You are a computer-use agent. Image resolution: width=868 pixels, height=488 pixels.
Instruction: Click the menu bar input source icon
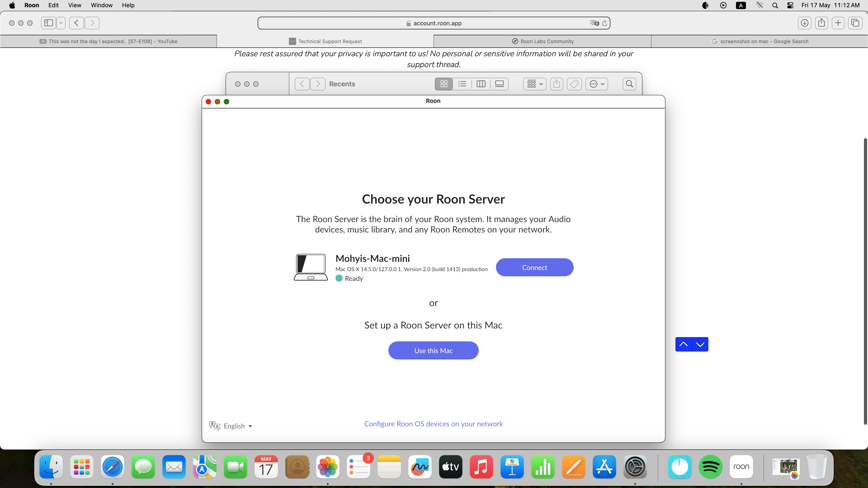pyautogui.click(x=741, y=5)
